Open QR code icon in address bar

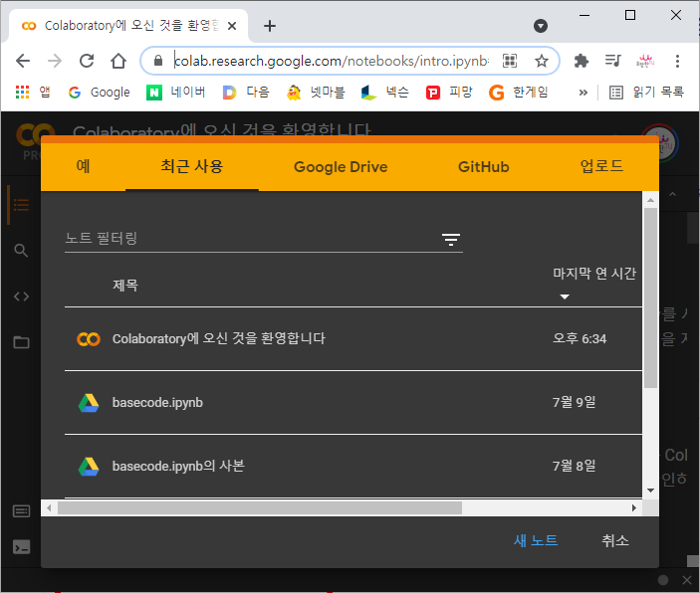click(510, 61)
